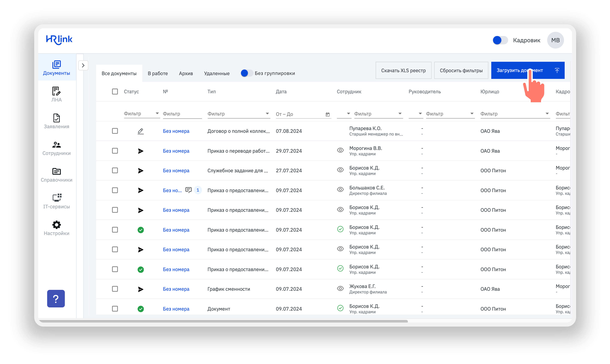The height and width of the screenshot is (364, 610).
Task: Open the Статус filter dropdown
Action: [x=142, y=114]
